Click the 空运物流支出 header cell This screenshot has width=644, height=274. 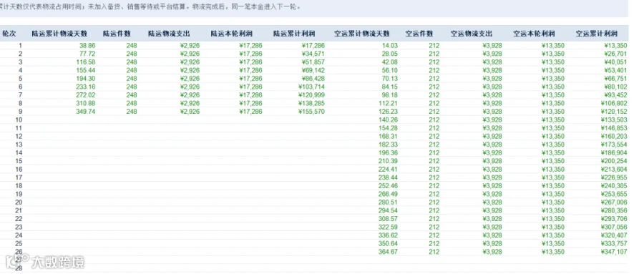coord(472,34)
